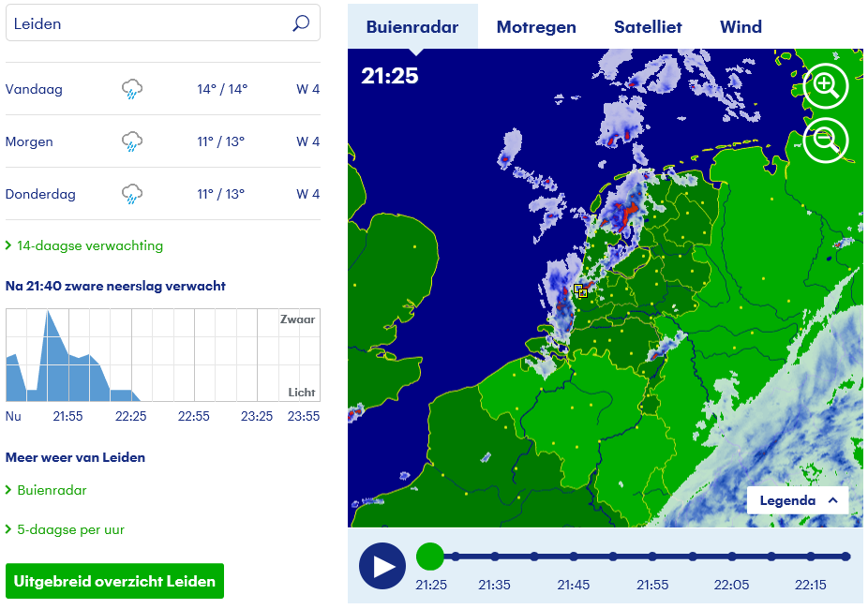Jump to the 22:15 timeline marker
The image size is (868, 609).
(811, 557)
